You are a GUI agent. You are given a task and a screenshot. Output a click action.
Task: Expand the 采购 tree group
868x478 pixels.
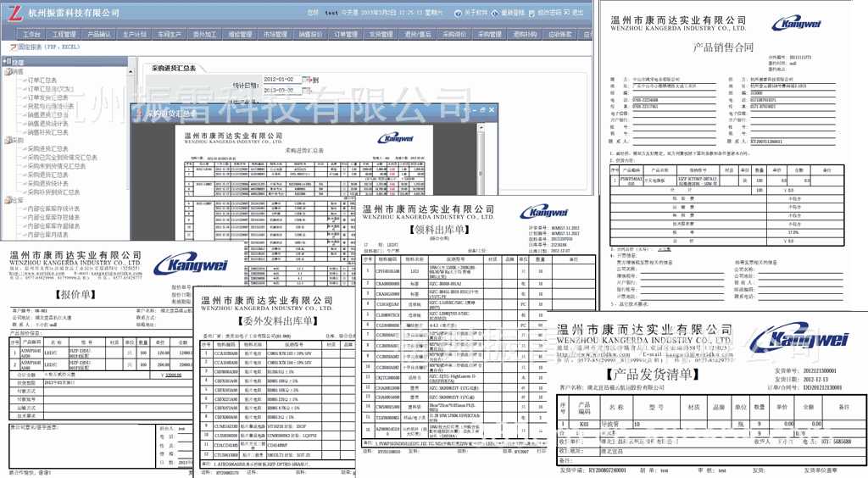click(18, 141)
